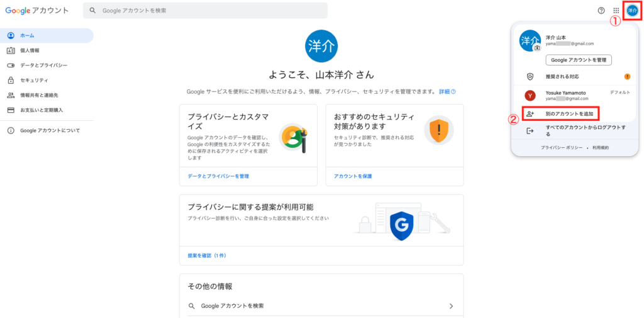The width and height of the screenshot is (644, 318).
Task: Click the セキュリティ lock icon
Action: click(x=11, y=80)
